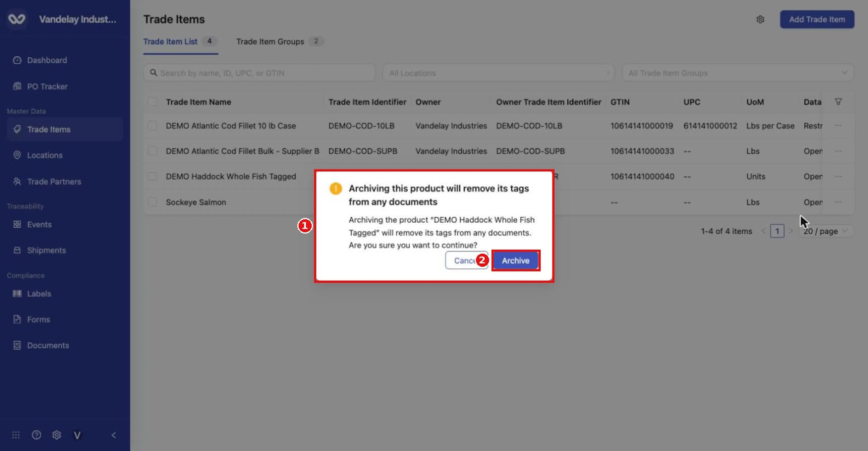Screen dimensions: 868x451
Task: Check DEMO Atlantic Cod Fillet Bulk - Supplier B row
Action: [152, 151]
